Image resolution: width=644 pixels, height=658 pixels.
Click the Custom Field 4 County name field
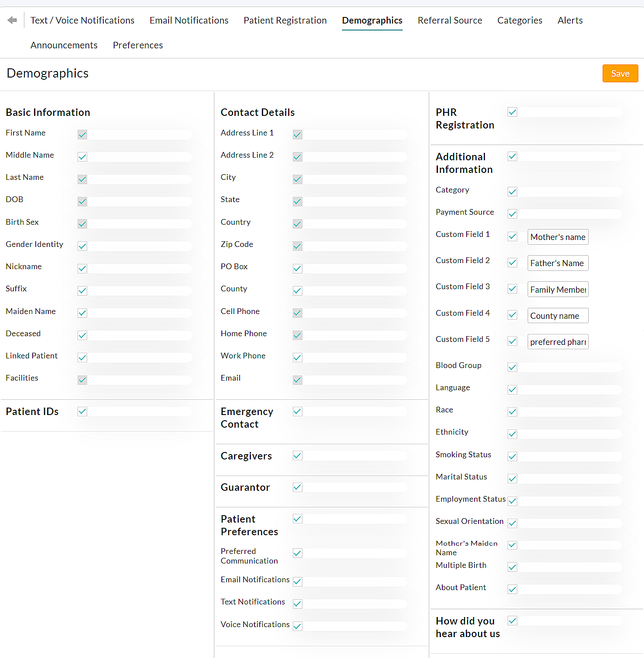coord(558,316)
